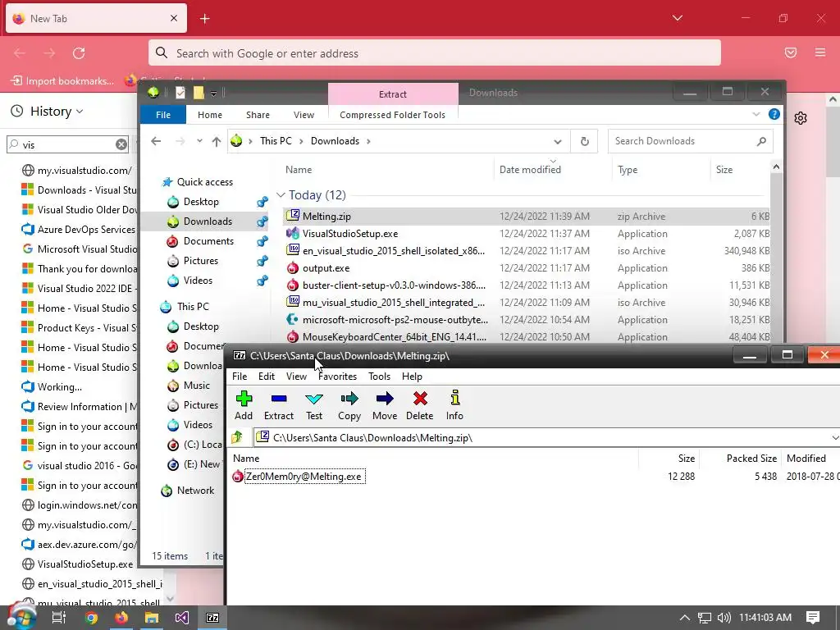Switch to Compressed Folder Tools tab
The width and height of the screenshot is (840, 630).
(392, 115)
